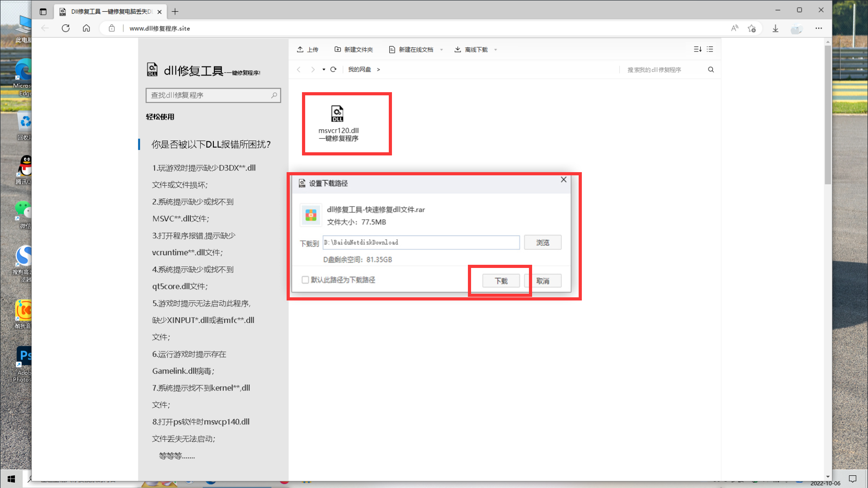
Task: Click the browser back arrow
Action: pyautogui.click(x=45, y=28)
